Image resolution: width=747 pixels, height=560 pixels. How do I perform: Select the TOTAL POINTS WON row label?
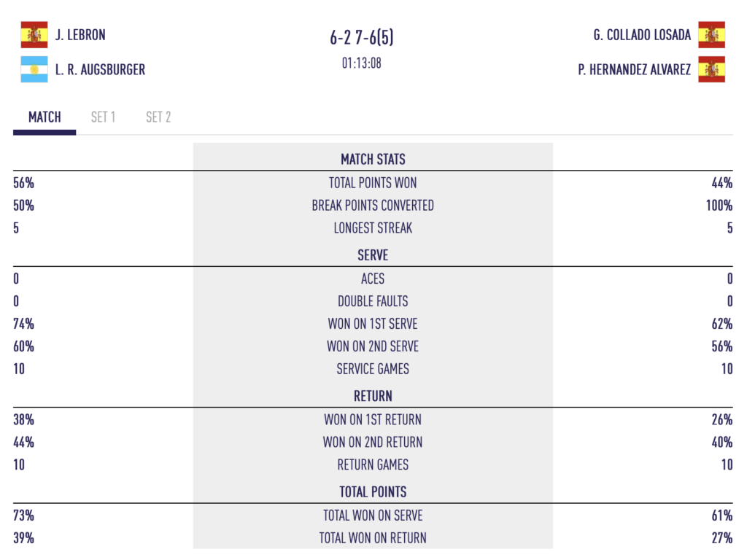click(373, 183)
